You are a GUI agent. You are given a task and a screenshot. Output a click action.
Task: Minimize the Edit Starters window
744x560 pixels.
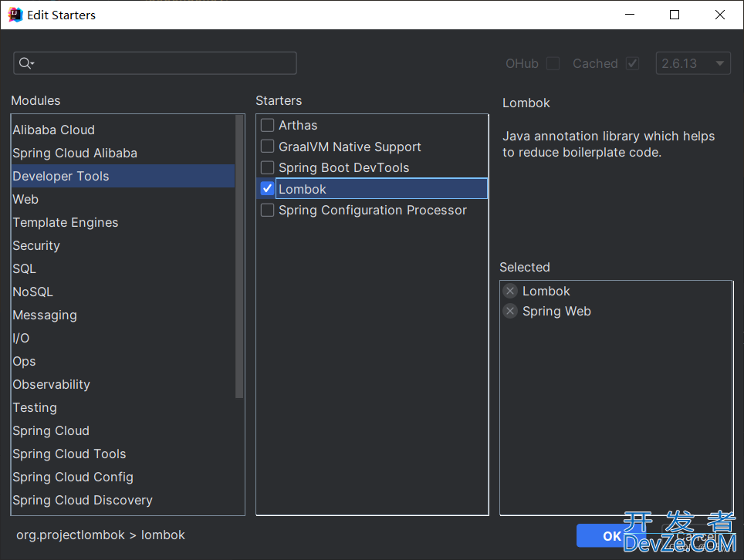click(630, 15)
